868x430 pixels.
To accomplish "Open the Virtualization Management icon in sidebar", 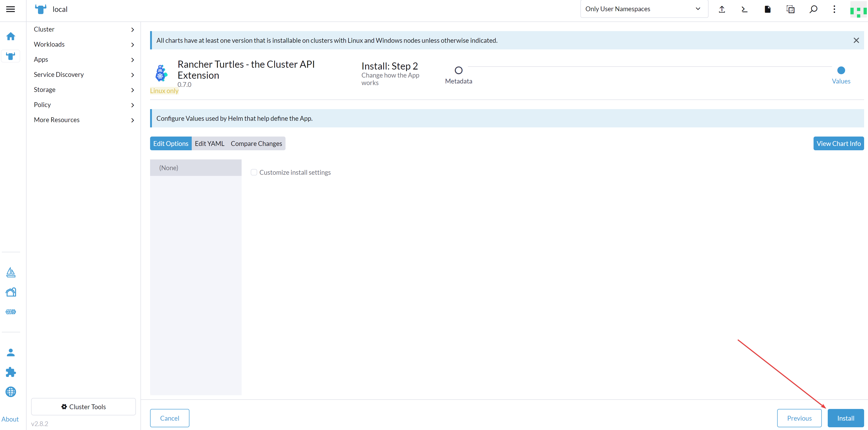I will tap(11, 312).
